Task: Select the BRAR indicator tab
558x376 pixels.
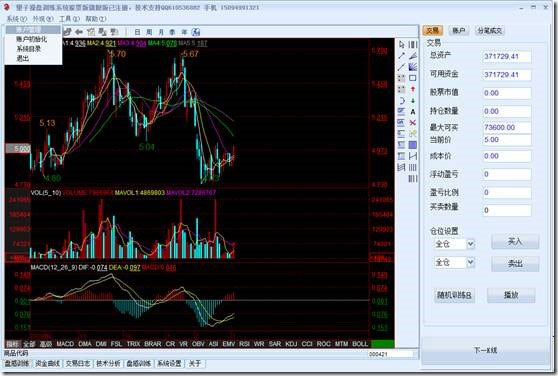Action: [153, 344]
